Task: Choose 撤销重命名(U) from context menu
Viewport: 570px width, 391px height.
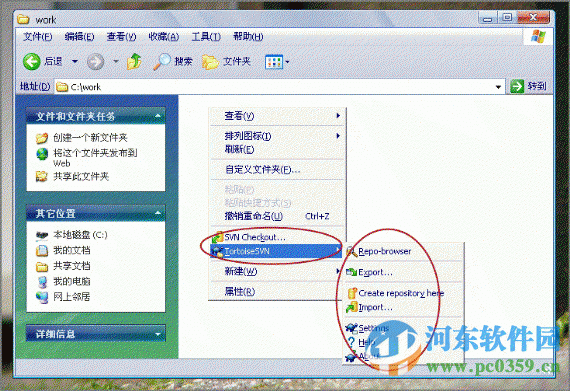Action: [x=277, y=216]
